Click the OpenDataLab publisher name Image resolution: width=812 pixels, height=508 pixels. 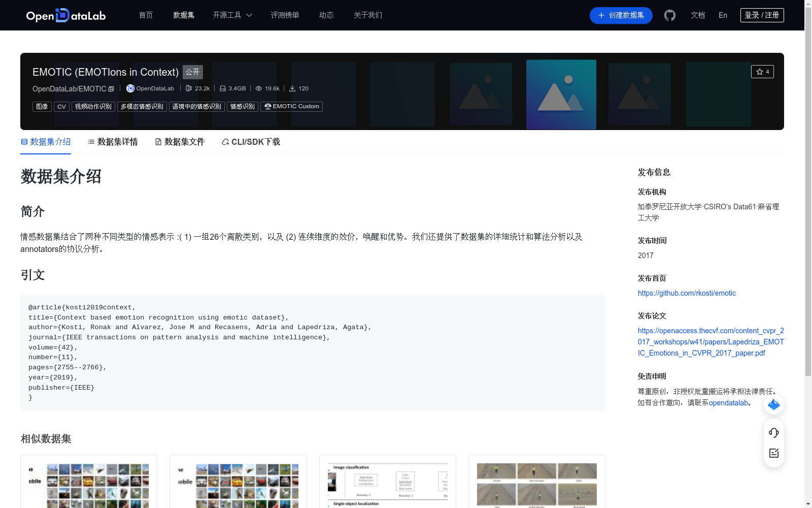pos(155,88)
